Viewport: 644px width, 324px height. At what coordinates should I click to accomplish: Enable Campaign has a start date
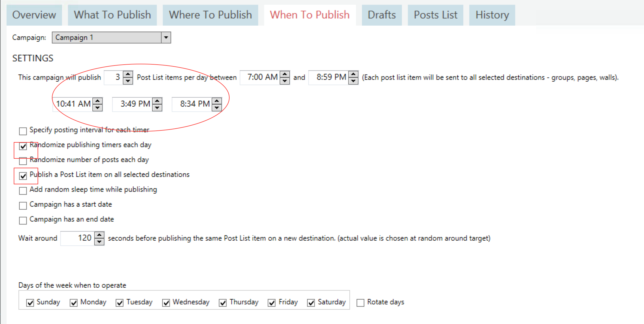point(23,205)
